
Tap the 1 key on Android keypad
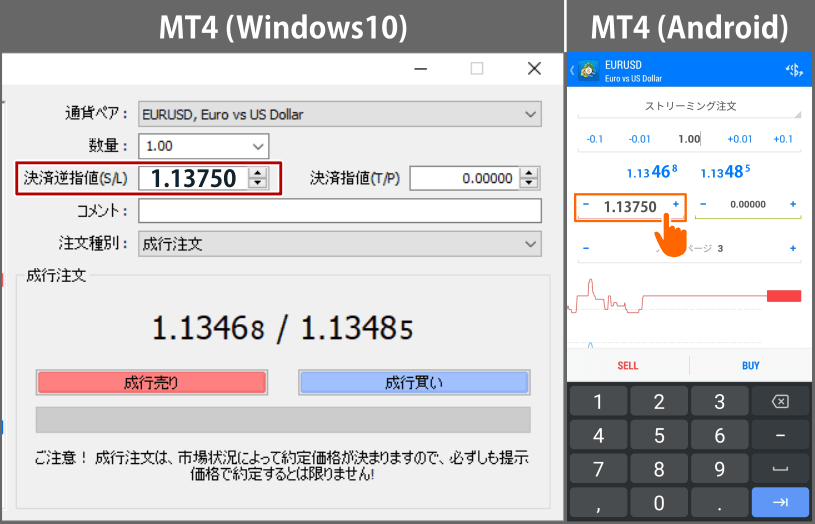click(x=598, y=402)
